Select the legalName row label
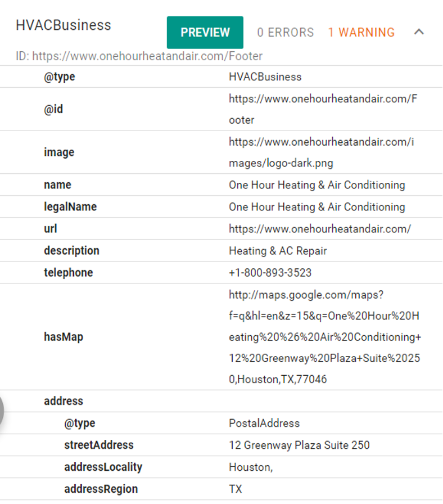 pyautogui.click(x=70, y=206)
